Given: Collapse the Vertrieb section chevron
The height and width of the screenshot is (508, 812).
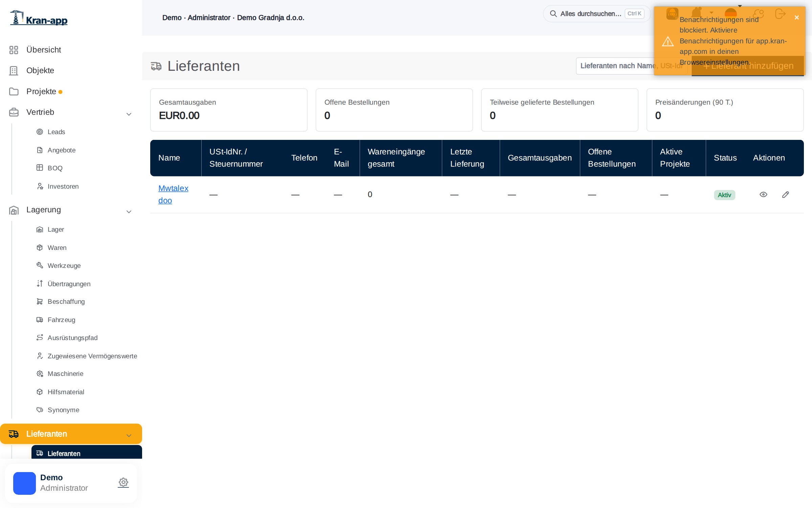Looking at the screenshot, I should point(129,114).
